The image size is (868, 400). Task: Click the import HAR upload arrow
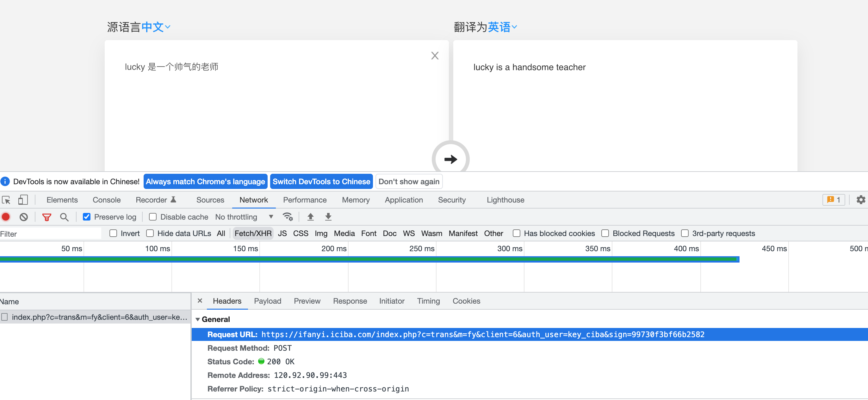(310, 217)
